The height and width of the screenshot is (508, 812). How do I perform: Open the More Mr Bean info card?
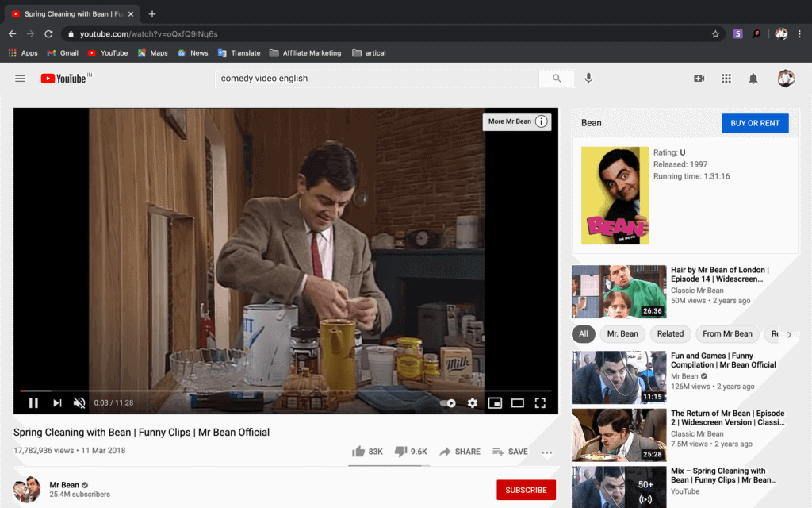click(x=517, y=121)
